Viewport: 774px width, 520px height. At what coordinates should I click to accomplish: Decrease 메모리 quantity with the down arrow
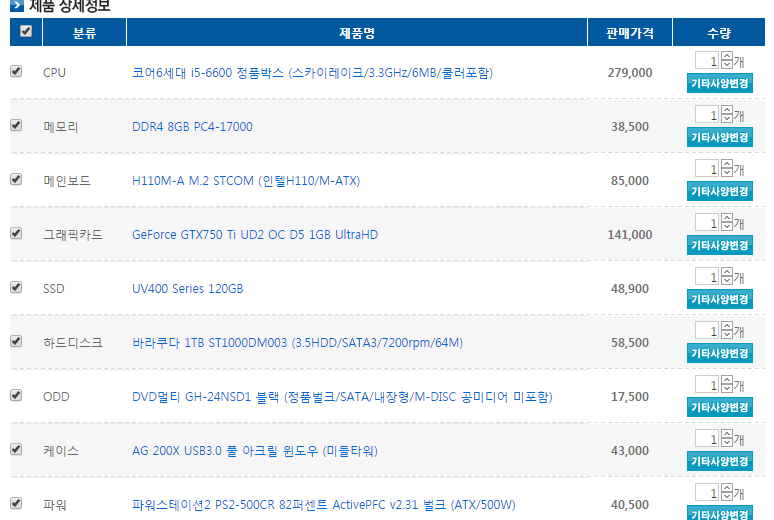pyautogui.click(x=727, y=118)
